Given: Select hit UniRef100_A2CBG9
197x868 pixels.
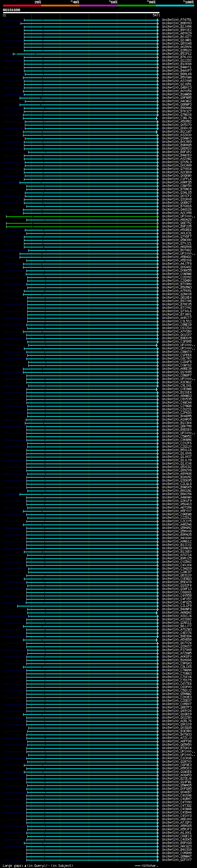Looking at the screenshot, I should click(176, 172).
